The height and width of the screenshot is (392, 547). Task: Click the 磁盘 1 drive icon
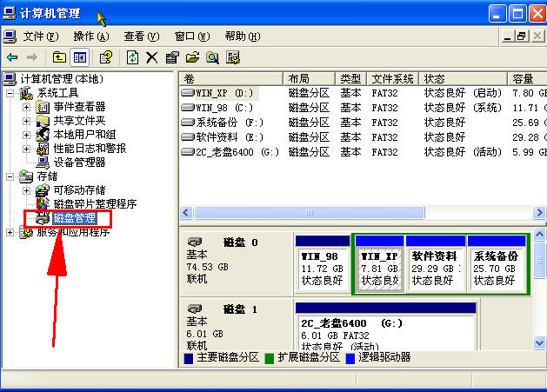coord(195,309)
